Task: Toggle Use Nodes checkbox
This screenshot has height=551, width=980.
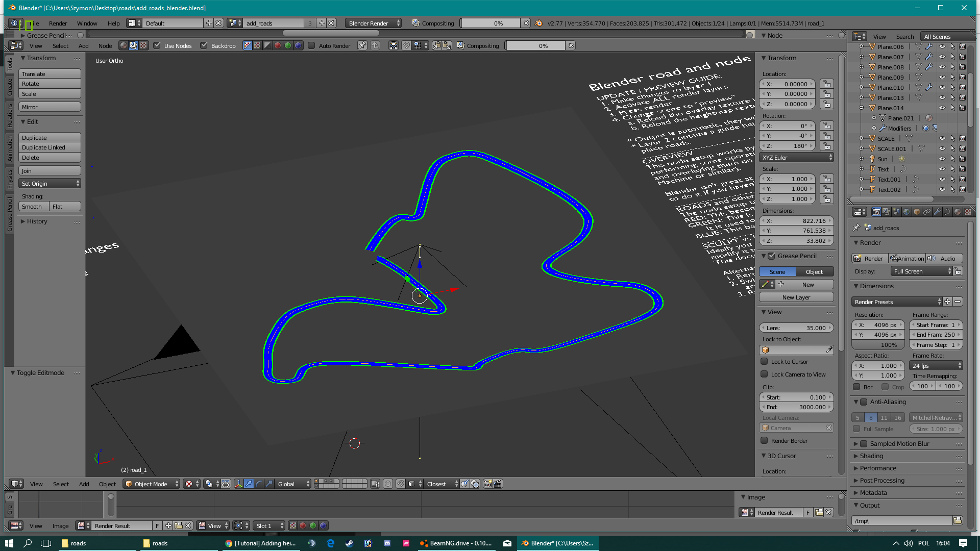Action: pyautogui.click(x=157, y=45)
